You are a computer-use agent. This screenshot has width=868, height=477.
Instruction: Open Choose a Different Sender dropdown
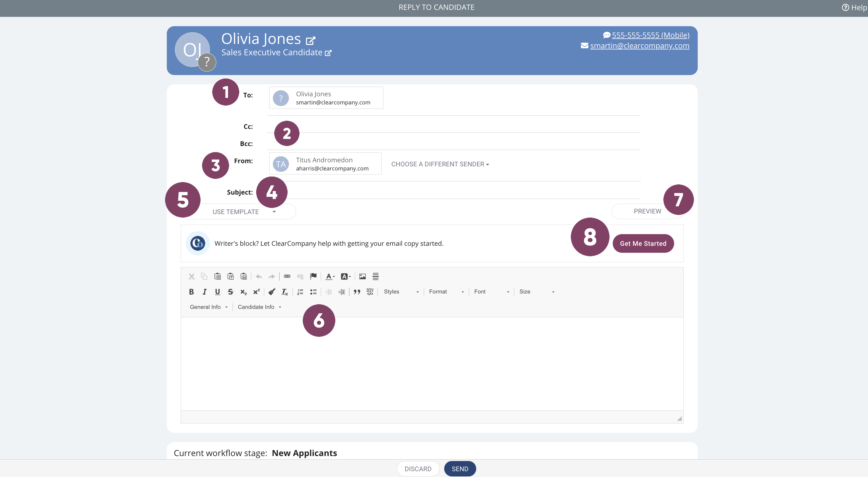tap(440, 164)
